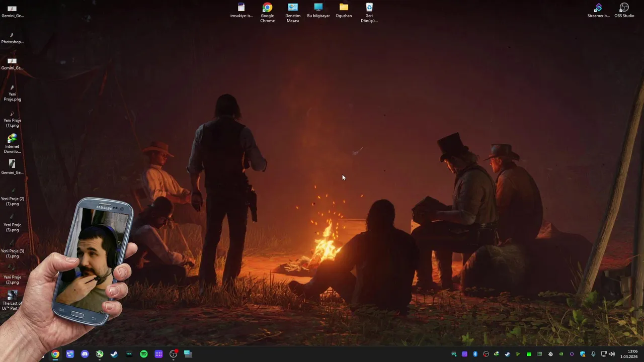Open the clock showing 13:06 1.03.2026
Screen dimensions: 644x362
click(629, 354)
